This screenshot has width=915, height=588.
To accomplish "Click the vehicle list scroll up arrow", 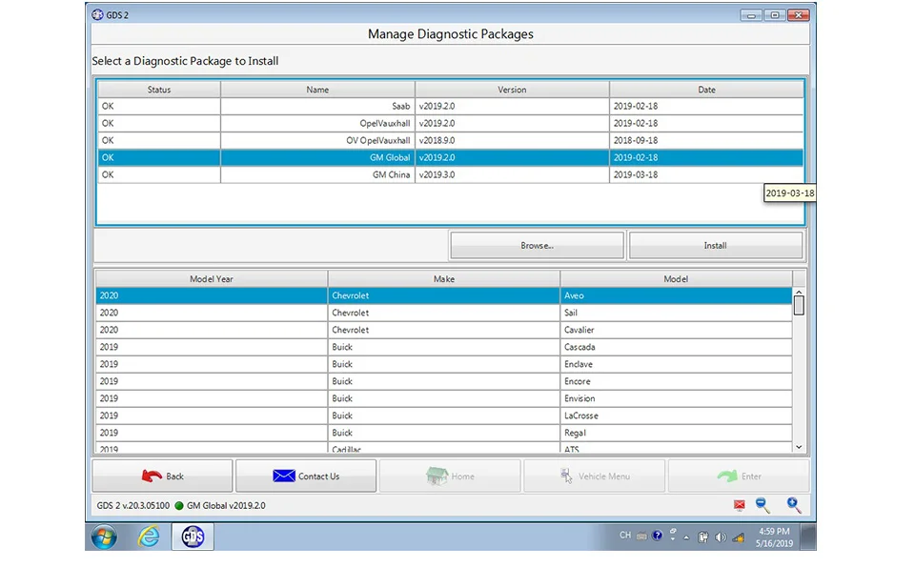I will 799,292.
